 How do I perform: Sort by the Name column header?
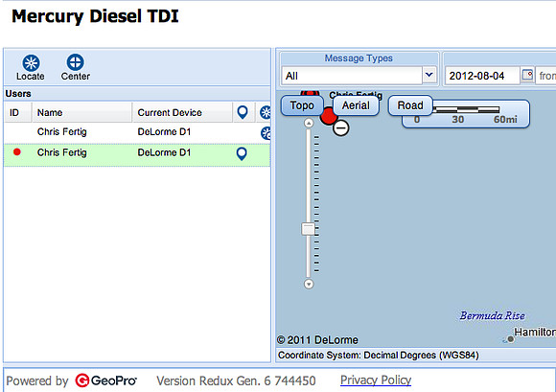pyautogui.click(x=81, y=112)
